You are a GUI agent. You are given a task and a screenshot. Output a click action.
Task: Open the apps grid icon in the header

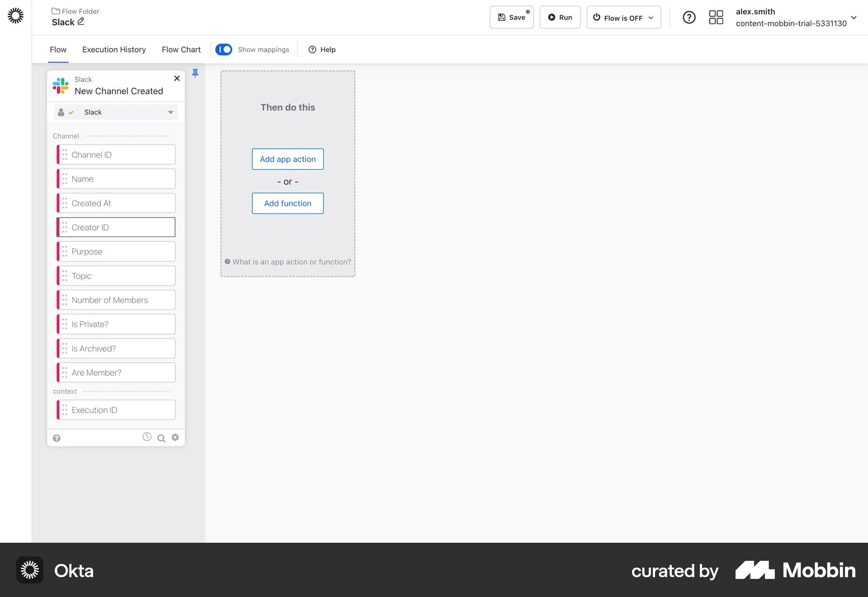coord(716,17)
